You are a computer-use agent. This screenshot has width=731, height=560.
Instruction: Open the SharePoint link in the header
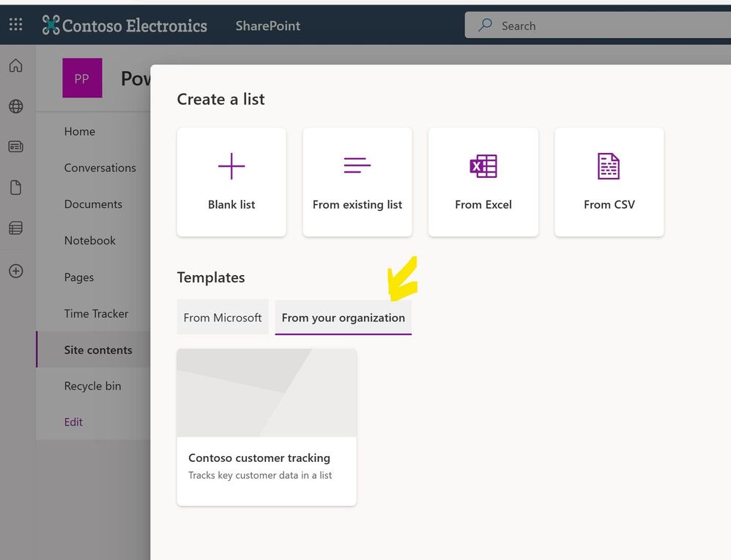pos(267,26)
